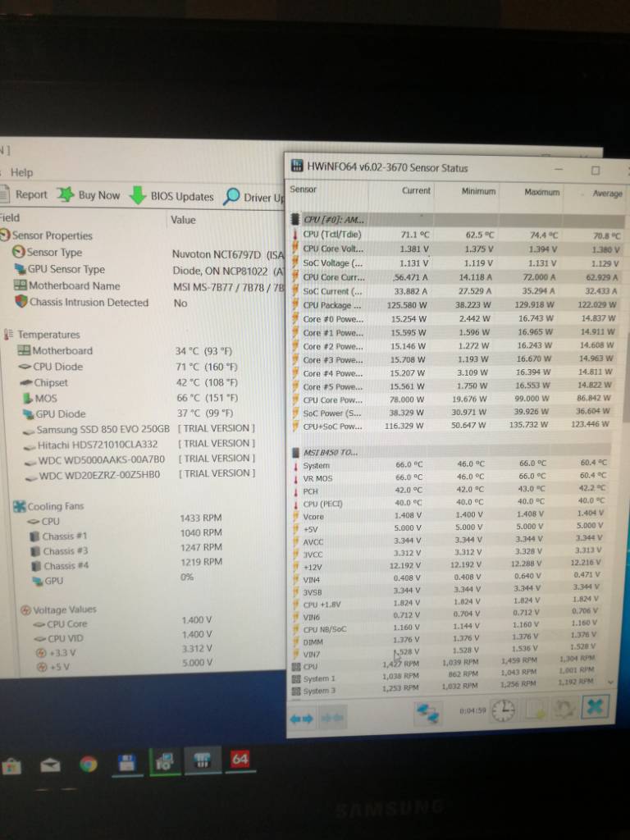The image size is (630, 840).
Task: Sort by the Current column header
Action: (416, 190)
